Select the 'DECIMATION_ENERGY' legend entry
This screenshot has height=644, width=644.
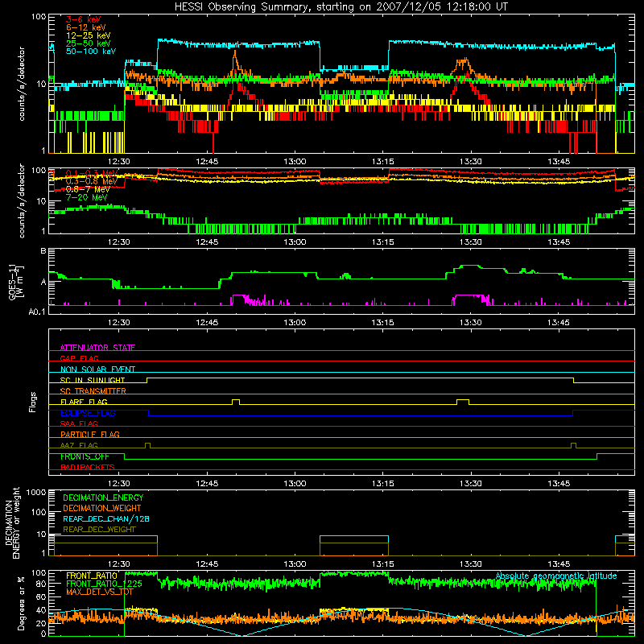(x=103, y=497)
